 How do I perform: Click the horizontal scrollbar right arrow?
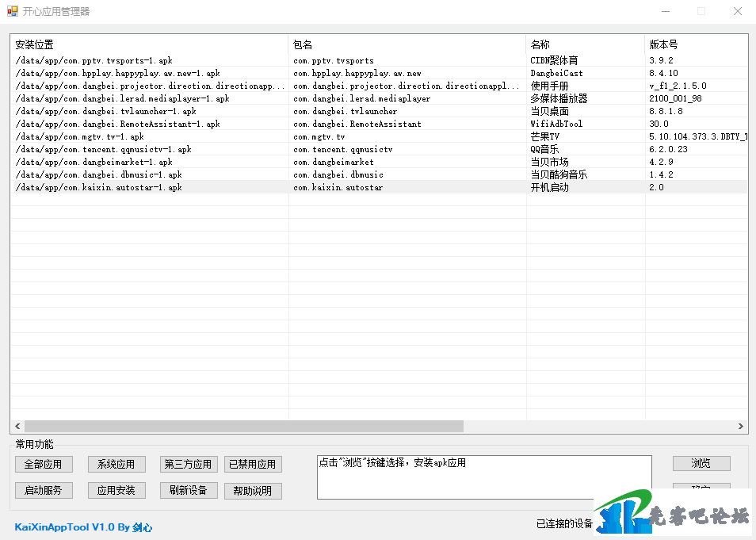(x=741, y=427)
